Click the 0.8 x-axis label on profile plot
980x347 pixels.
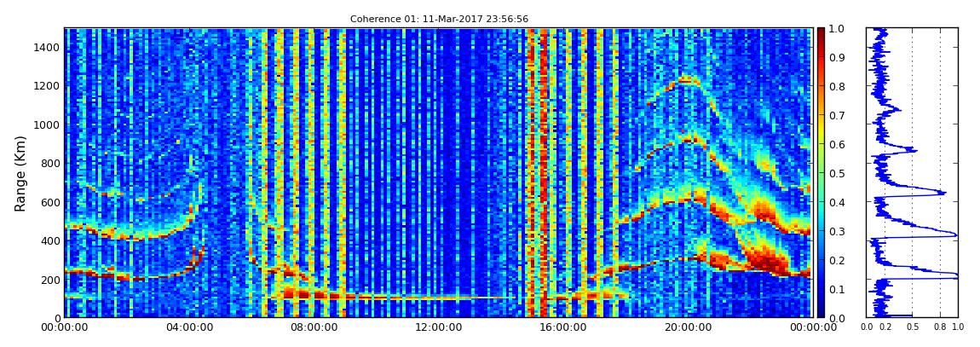pos(941,327)
